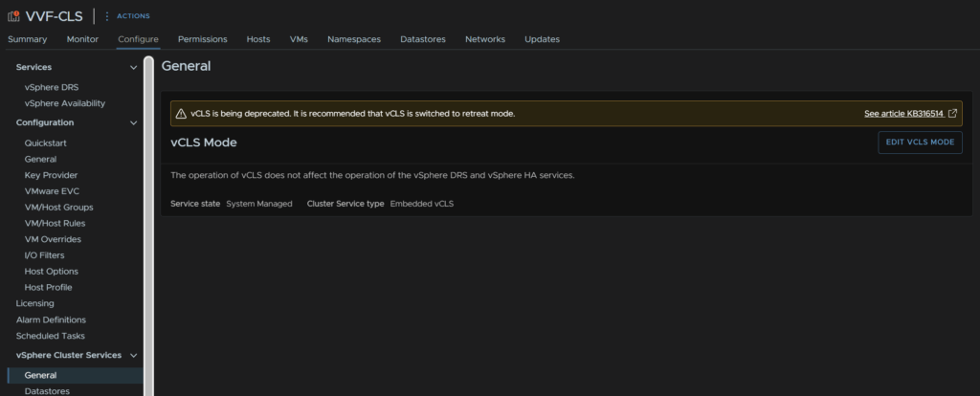Open VM/Host Rules
This screenshot has height=396, width=980.
point(55,224)
